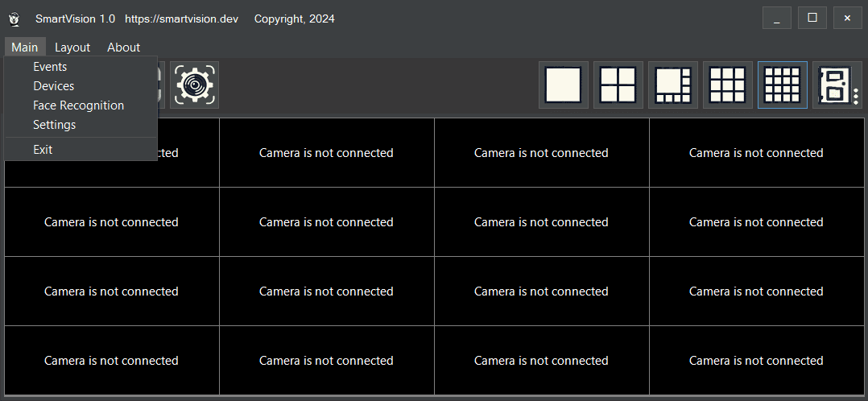Click the SmartVision app logo icon
The width and height of the screenshot is (868, 401).
(14, 19)
